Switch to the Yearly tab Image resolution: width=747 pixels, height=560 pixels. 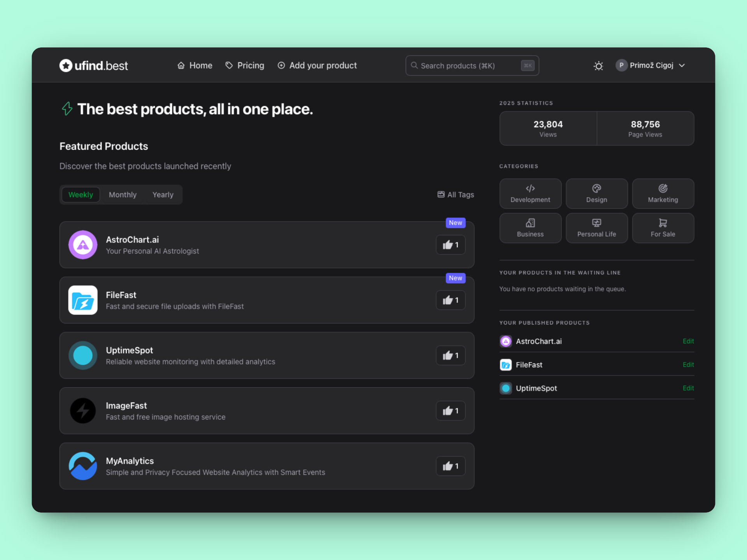[x=163, y=194]
